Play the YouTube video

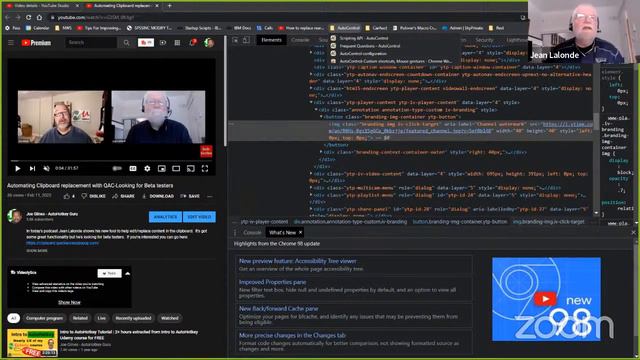[x=18, y=168]
